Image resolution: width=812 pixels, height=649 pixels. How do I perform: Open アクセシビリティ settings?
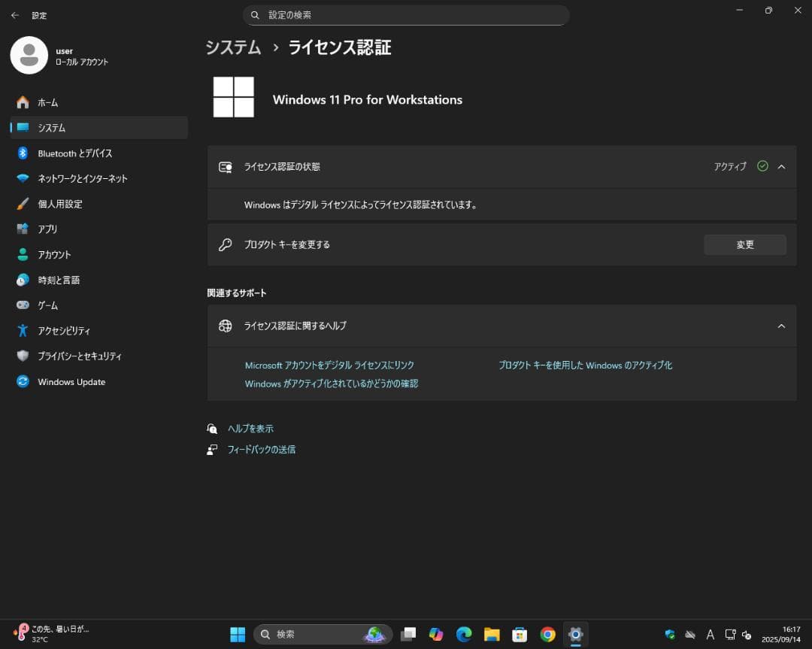[x=64, y=331]
